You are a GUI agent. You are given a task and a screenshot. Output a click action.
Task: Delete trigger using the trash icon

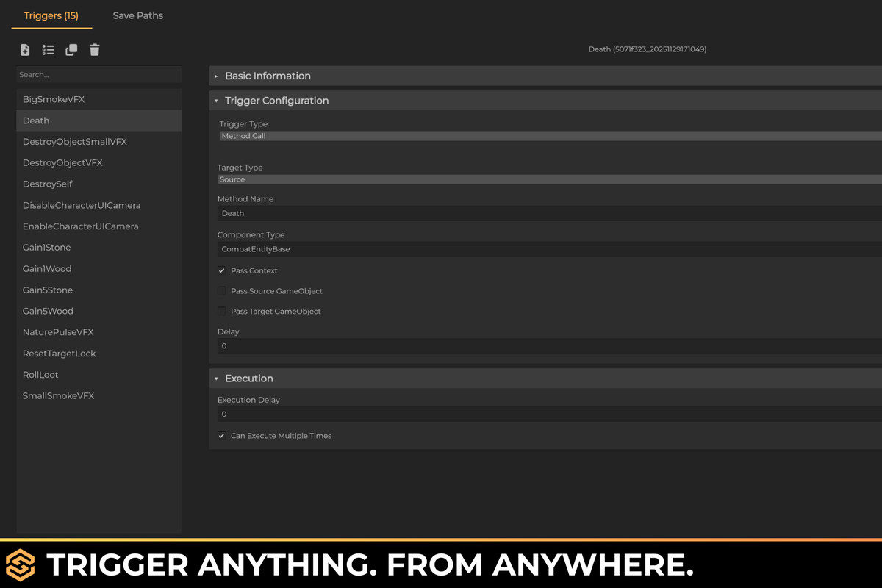tap(95, 50)
